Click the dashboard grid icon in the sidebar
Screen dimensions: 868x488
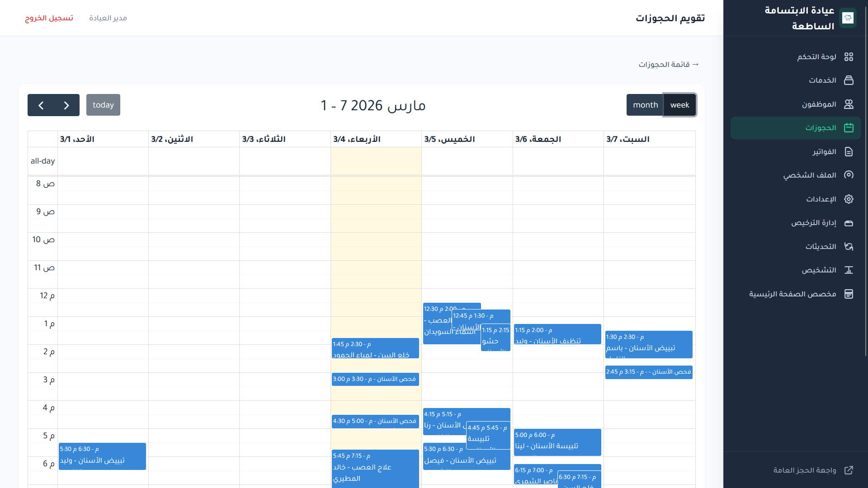[x=849, y=57]
